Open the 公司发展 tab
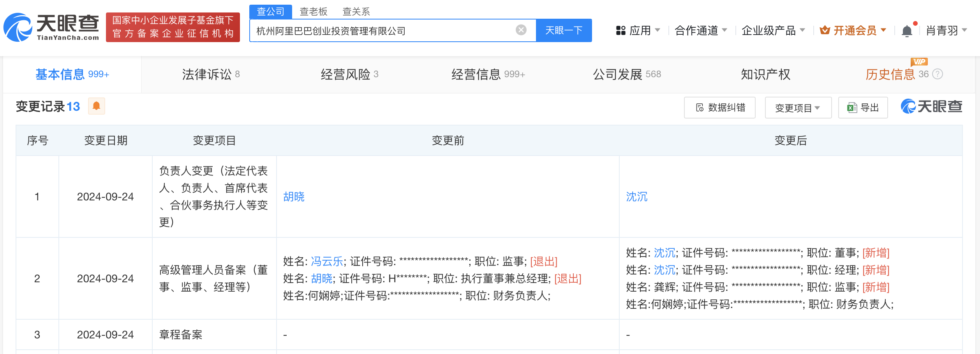 tap(627, 74)
